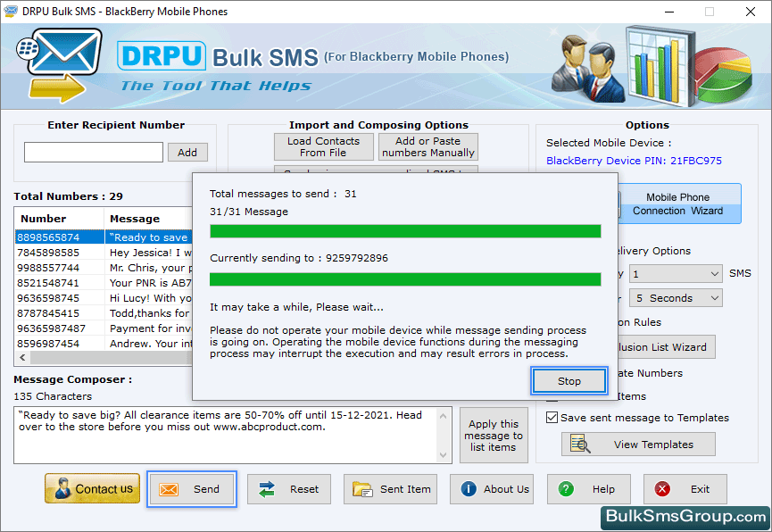Click Load Contacts From File button

(x=323, y=146)
